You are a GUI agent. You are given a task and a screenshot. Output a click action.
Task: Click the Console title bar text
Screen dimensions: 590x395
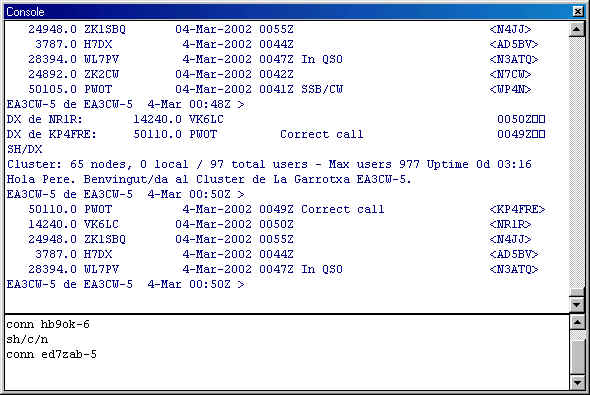click(x=25, y=12)
